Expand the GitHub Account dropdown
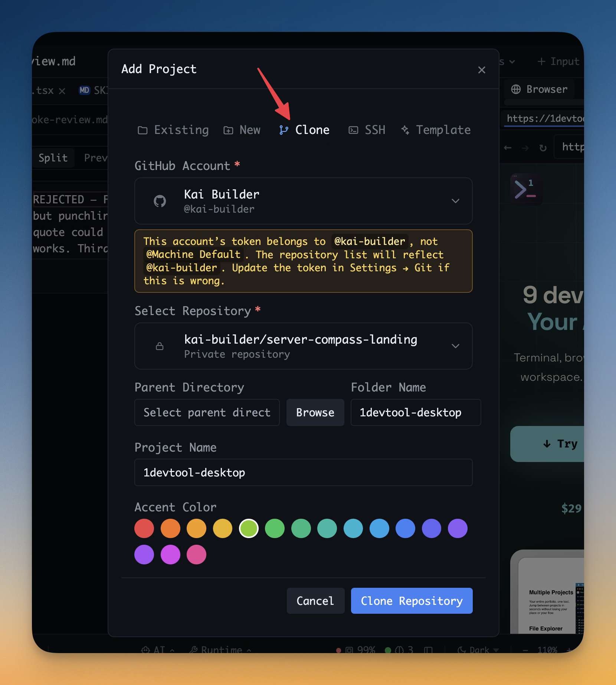The width and height of the screenshot is (616, 685). point(455,201)
